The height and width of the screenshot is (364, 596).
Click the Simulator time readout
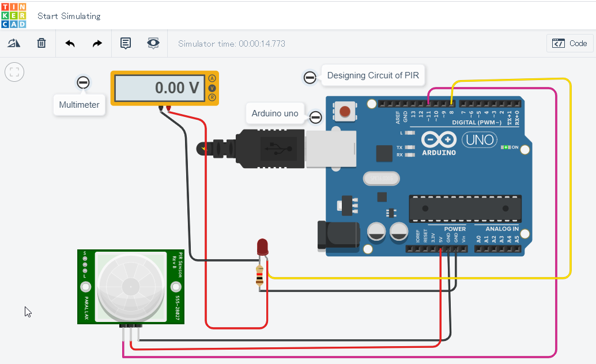(x=232, y=44)
